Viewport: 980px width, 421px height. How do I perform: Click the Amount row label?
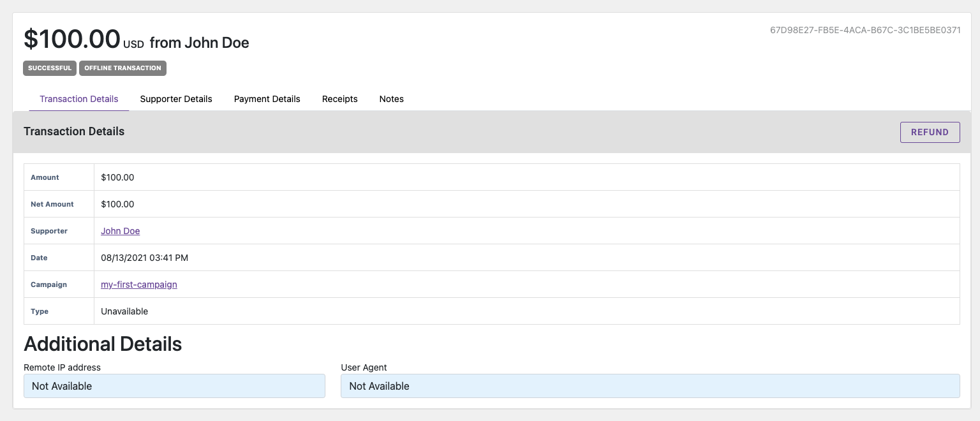(45, 177)
